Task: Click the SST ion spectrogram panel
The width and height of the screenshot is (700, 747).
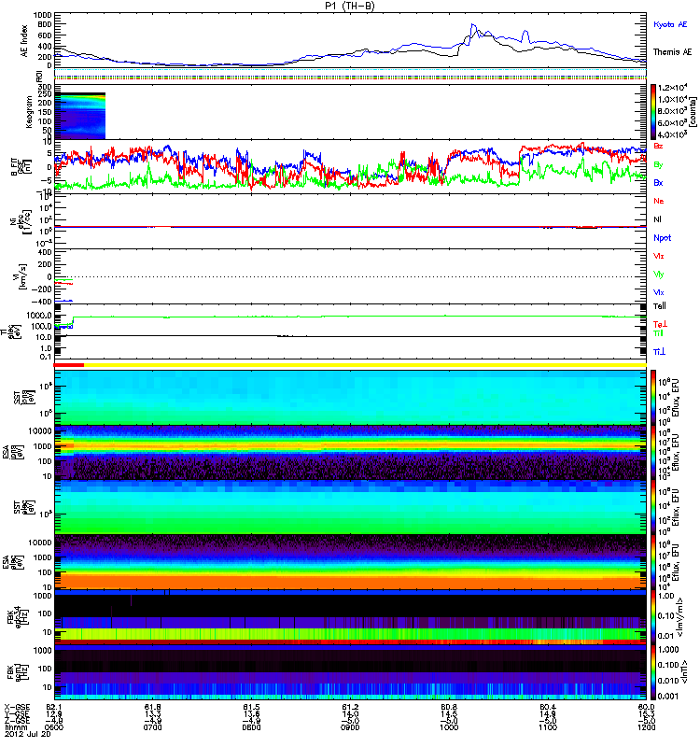Action: coord(351,398)
